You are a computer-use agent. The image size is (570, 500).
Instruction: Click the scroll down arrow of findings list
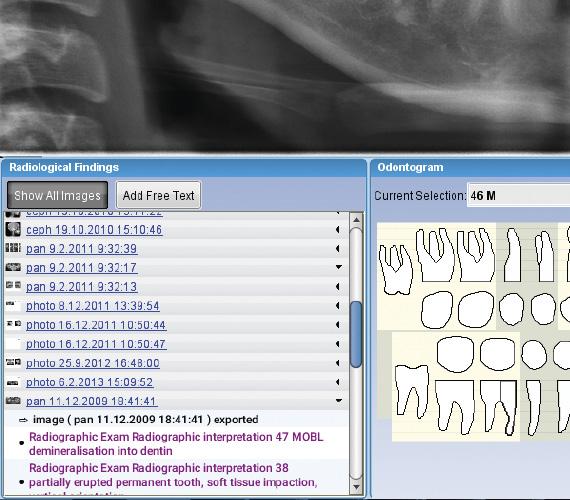pos(356,487)
